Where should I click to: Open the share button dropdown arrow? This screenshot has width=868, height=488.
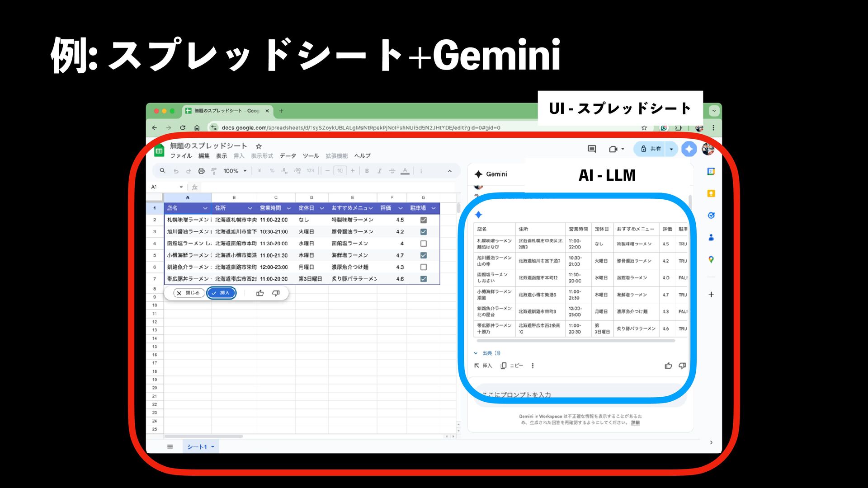tap(671, 149)
